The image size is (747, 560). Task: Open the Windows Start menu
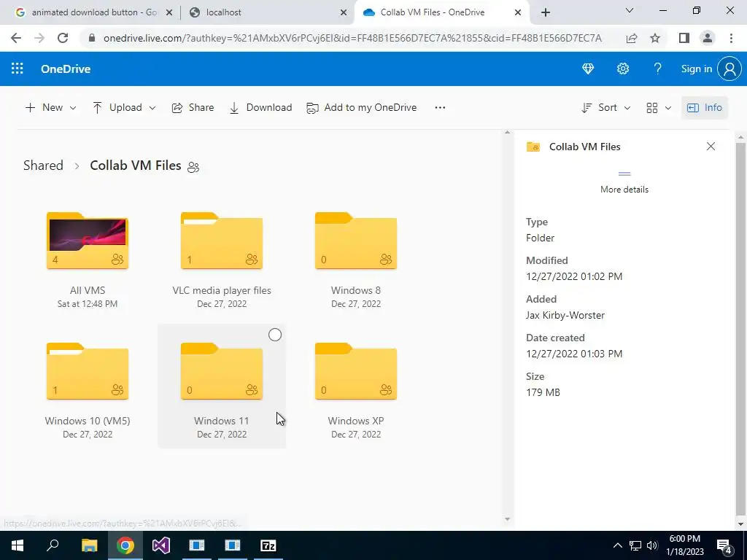coord(18,545)
